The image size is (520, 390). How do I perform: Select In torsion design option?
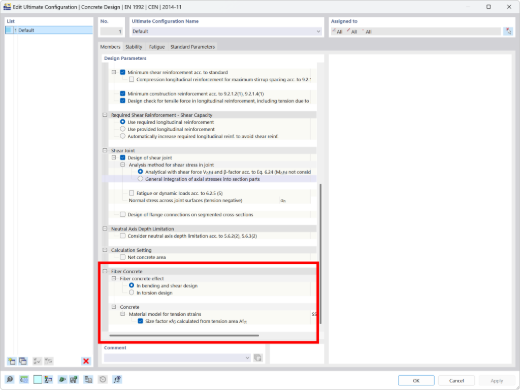coord(131,293)
